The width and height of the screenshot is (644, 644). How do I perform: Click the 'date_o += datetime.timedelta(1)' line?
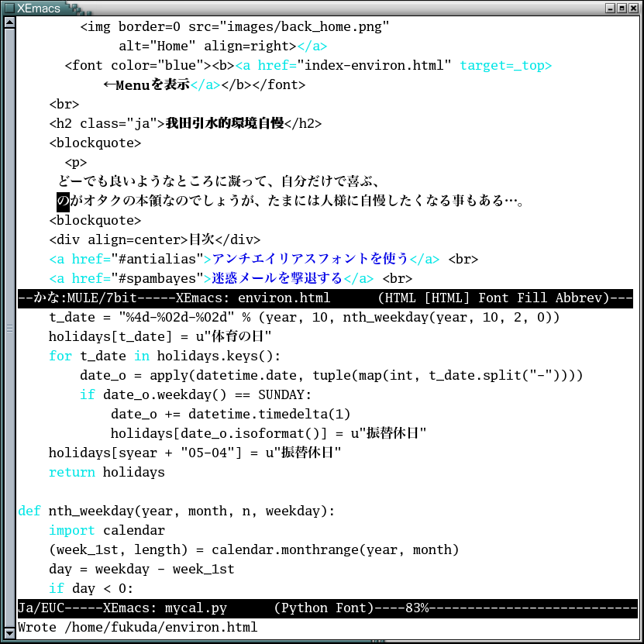[x=230, y=414]
